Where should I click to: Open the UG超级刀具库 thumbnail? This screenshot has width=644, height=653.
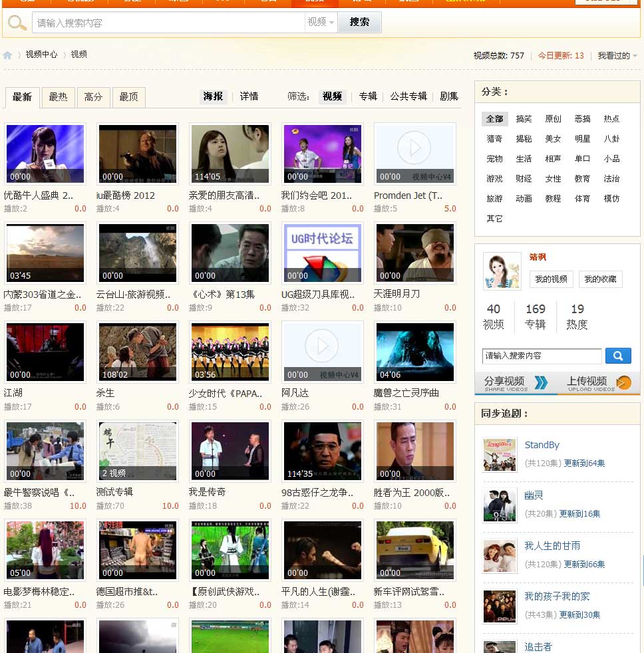tap(323, 253)
